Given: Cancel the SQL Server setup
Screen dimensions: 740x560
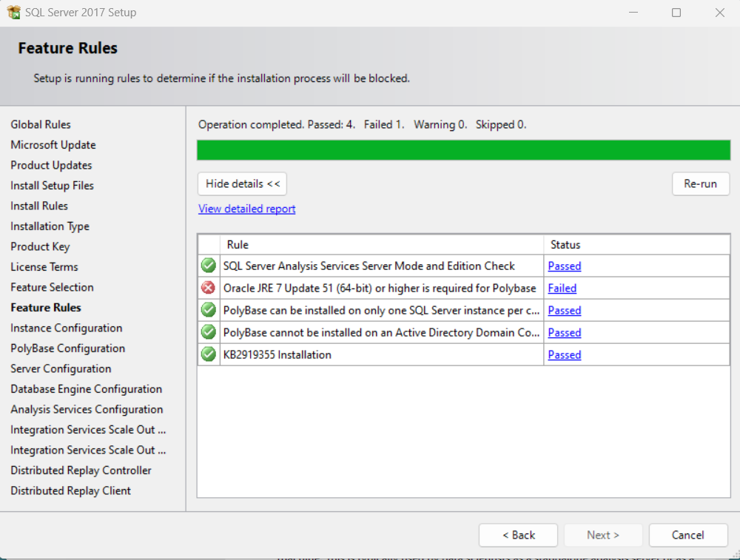Looking at the screenshot, I should point(688,535).
